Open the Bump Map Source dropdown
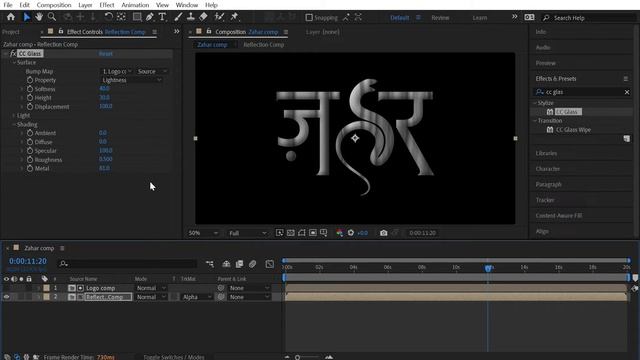This screenshot has width=640, height=360. tap(151, 71)
